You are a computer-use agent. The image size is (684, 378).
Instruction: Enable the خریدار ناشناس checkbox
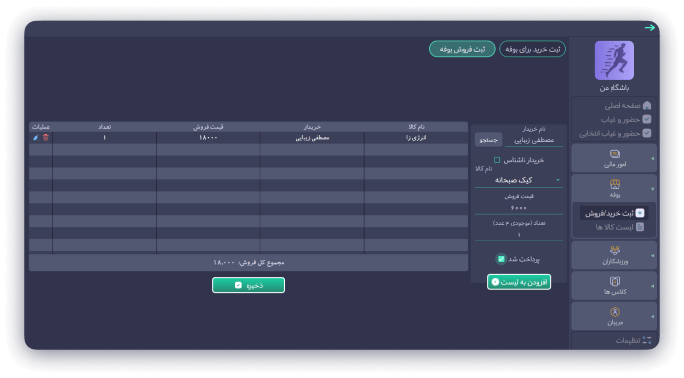497,160
